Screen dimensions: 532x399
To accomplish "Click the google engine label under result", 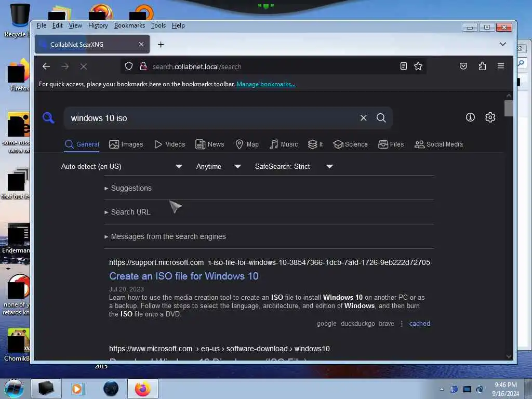I will tap(326, 324).
